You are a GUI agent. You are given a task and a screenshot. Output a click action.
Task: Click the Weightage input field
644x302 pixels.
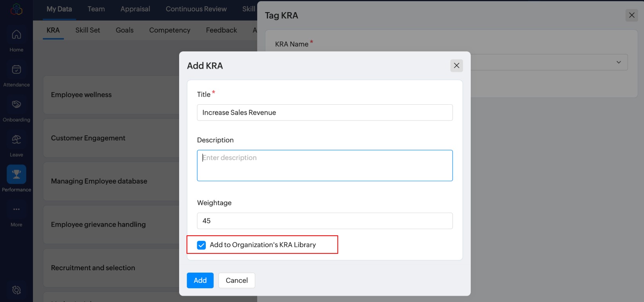(325, 221)
